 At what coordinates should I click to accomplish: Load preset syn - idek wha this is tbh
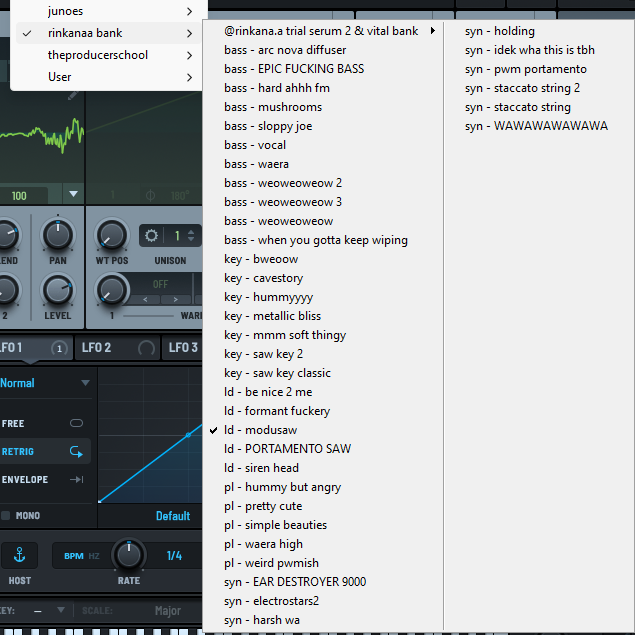539,50
